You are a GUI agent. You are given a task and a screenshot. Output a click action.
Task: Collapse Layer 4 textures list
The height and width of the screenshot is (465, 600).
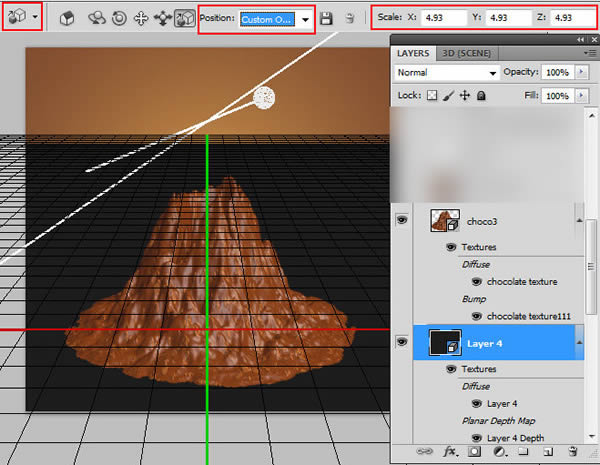pos(579,342)
